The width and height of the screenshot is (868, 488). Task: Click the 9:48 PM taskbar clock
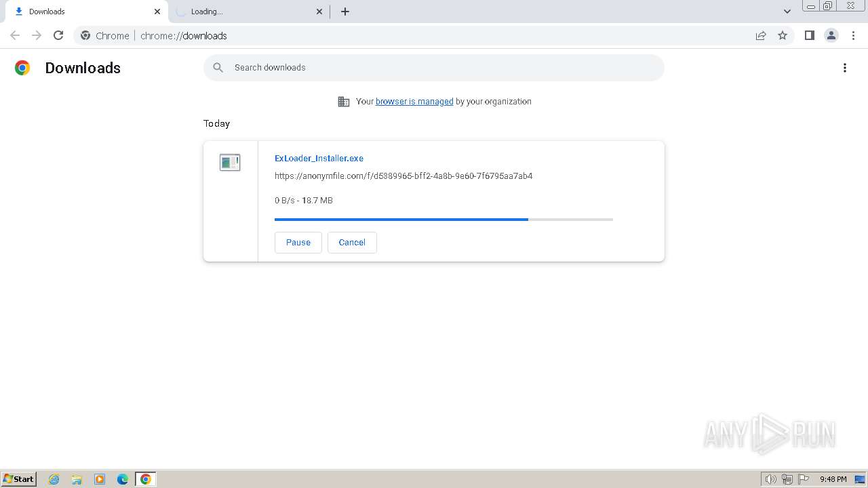coord(833,479)
